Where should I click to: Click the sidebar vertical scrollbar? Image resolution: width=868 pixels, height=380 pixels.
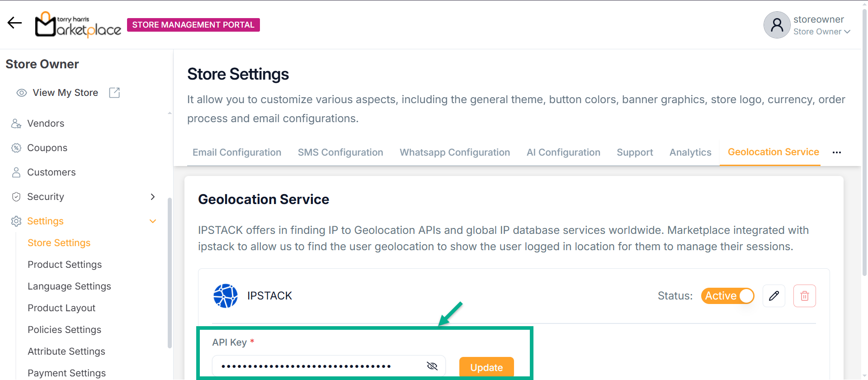click(x=170, y=271)
